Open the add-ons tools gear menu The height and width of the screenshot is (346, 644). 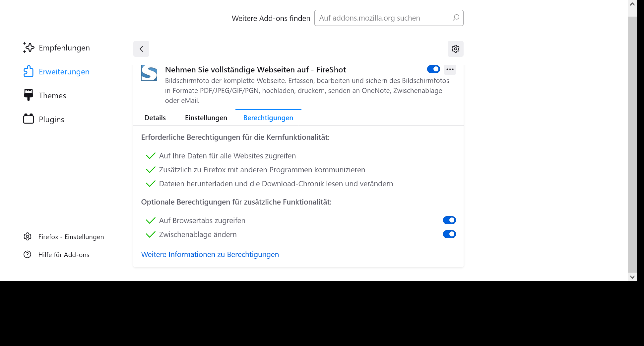456,49
